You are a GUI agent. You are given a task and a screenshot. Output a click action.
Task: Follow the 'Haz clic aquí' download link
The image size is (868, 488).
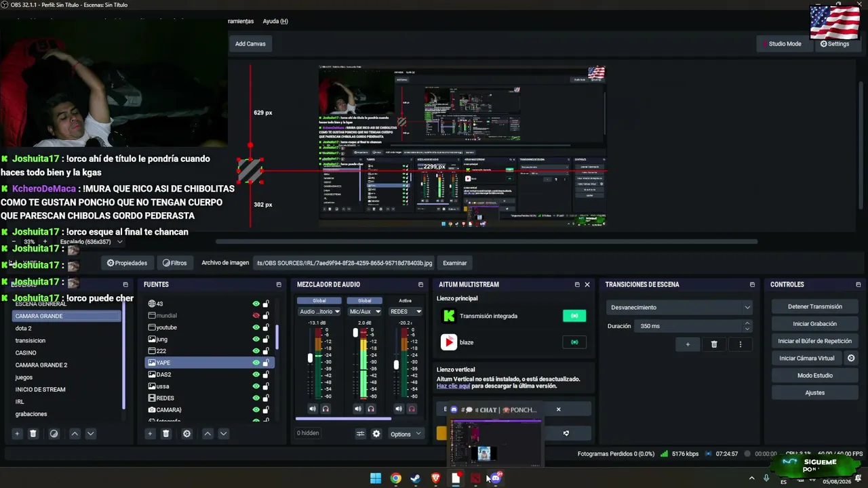coord(453,386)
